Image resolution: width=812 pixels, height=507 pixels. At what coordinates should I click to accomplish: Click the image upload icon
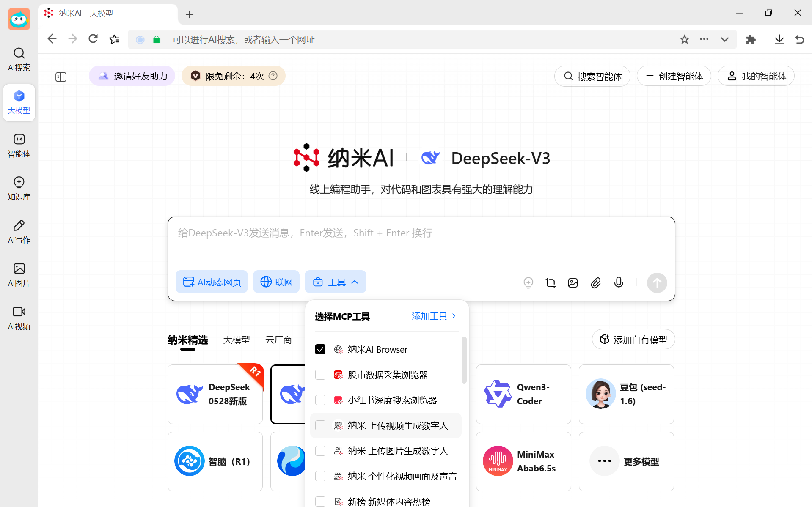[573, 282]
